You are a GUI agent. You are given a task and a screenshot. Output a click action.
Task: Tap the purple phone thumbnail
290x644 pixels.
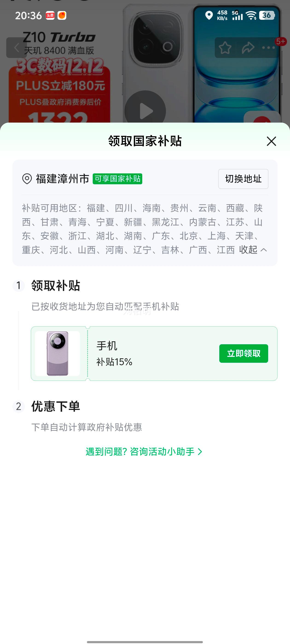coord(58,354)
